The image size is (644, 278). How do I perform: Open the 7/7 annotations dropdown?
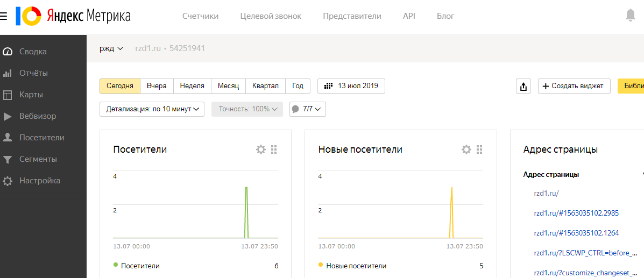pyautogui.click(x=308, y=109)
